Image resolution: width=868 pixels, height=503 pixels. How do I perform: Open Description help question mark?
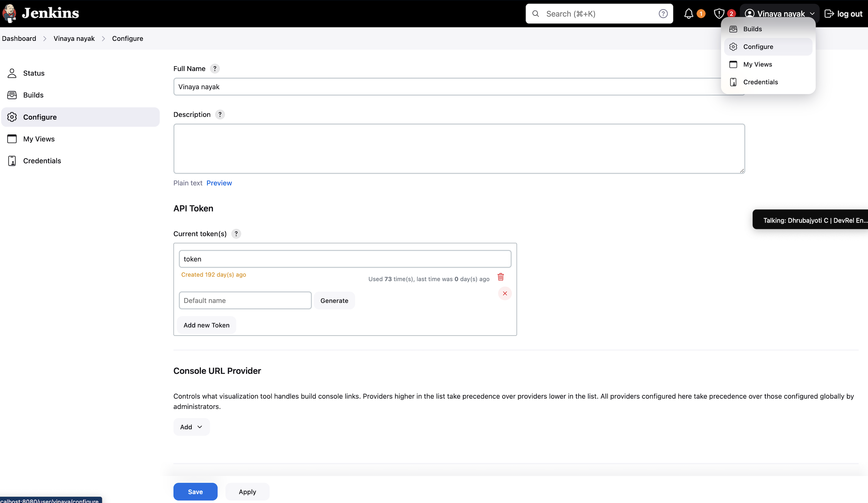tap(220, 114)
